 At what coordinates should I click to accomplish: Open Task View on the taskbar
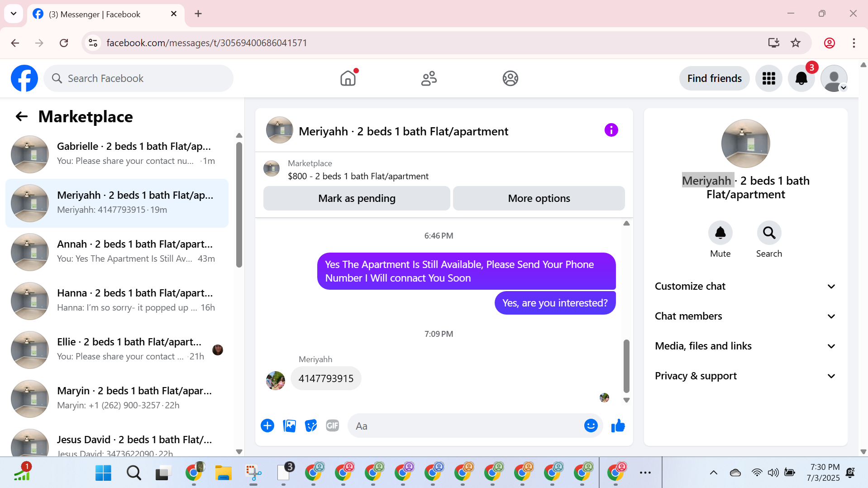[163, 473]
